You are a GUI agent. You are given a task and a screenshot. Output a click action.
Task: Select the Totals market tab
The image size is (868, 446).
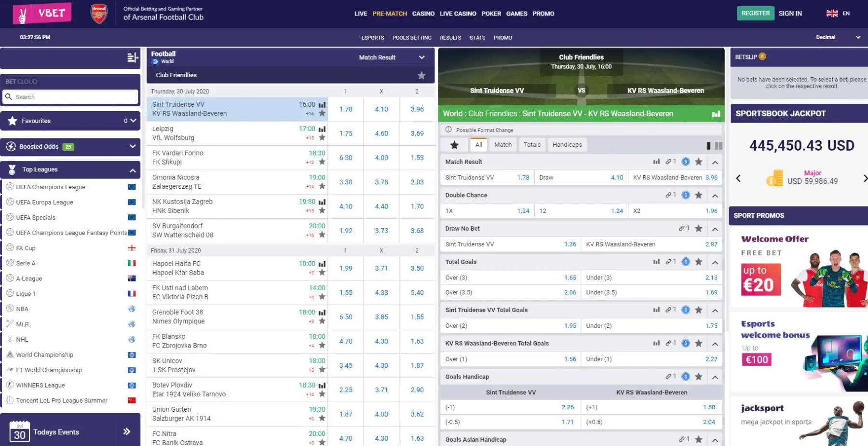532,145
